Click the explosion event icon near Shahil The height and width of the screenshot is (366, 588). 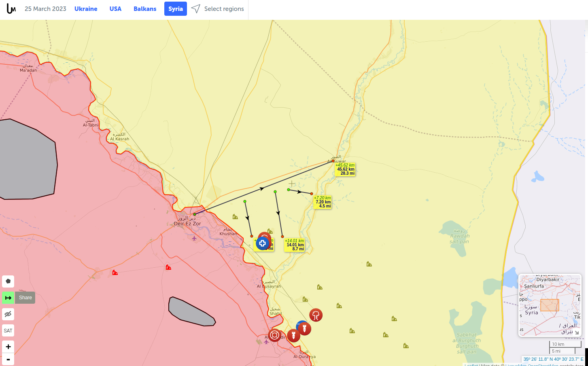coord(316,315)
